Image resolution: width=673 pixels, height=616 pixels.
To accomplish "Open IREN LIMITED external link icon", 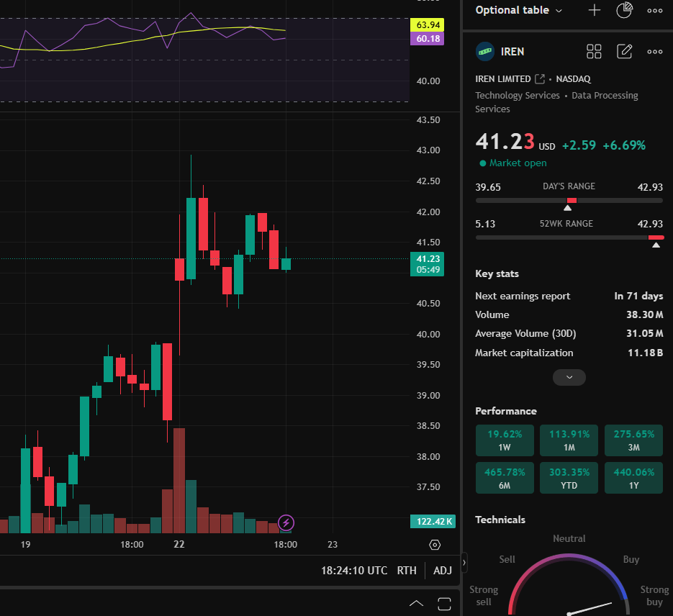I will [x=540, y=79].
